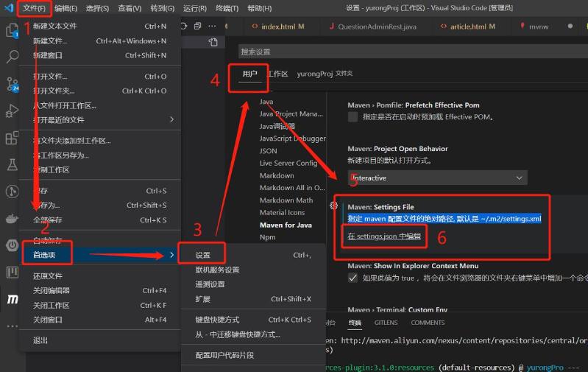Image resolution: width=588 pixels, height=372 pixels.
Task: Select 设置 in the preferences submenu
Action: 253,255
